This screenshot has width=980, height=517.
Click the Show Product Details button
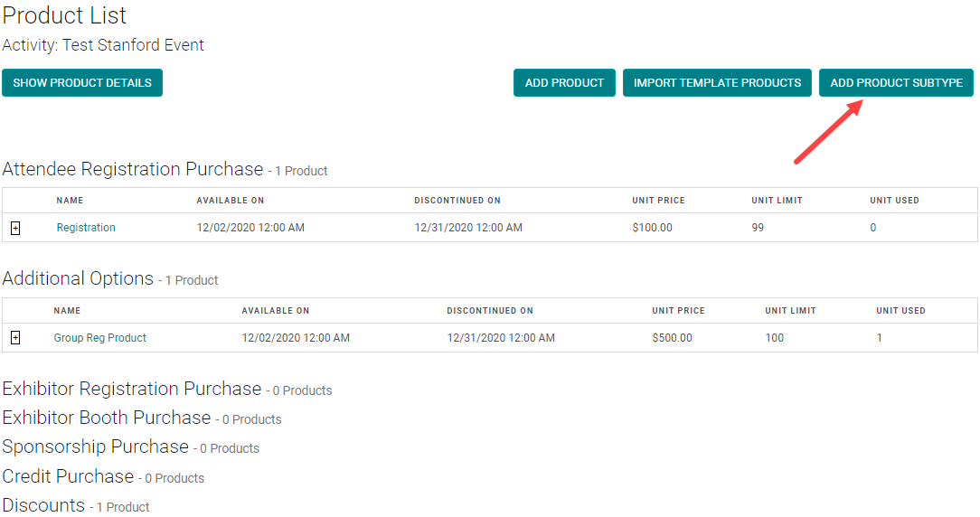click(x=82, y=83)
